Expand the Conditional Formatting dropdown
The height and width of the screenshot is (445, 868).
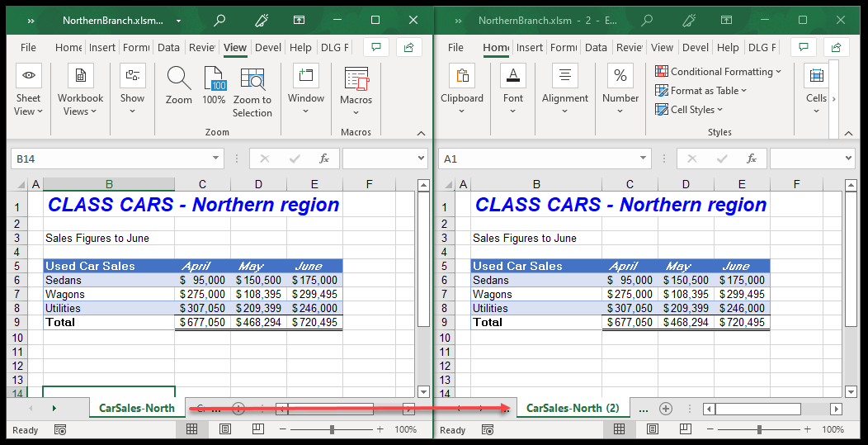(718, 72)
